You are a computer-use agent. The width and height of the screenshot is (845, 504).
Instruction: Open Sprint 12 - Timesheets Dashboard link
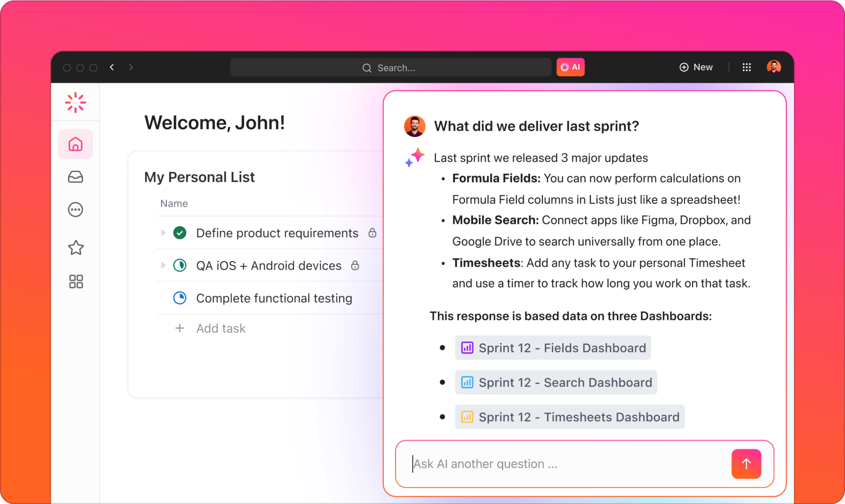point(569,417)
